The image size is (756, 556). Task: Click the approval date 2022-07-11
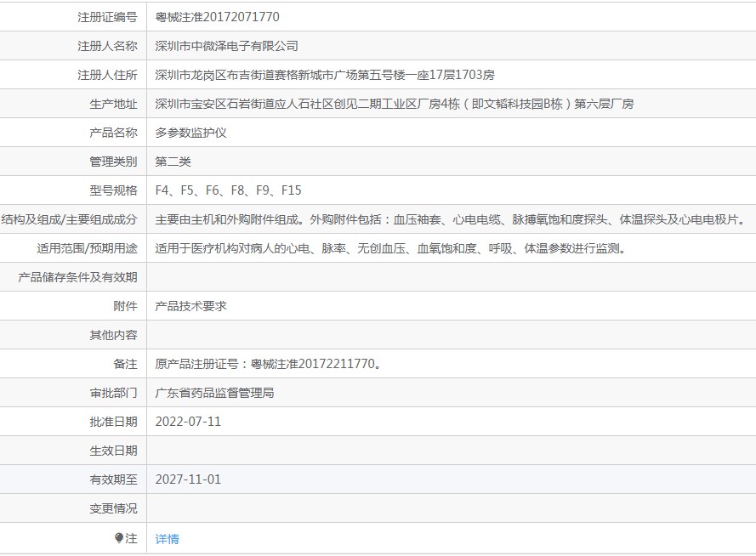[x=188, y=422]
